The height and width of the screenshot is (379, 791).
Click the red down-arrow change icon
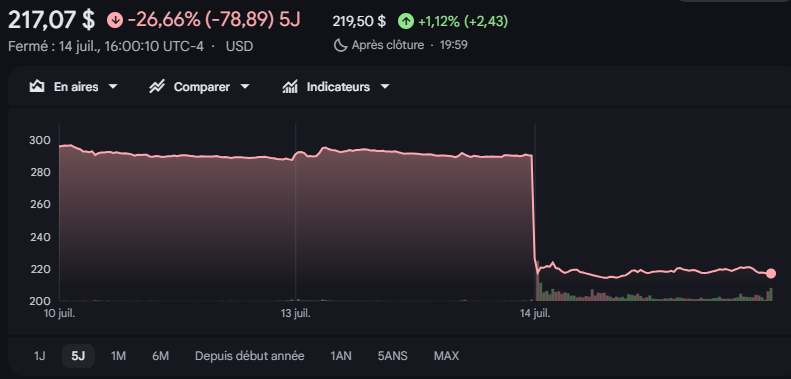(115, 20)
